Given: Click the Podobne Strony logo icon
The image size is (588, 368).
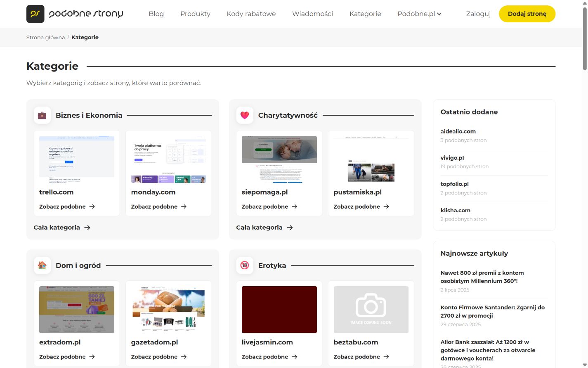Looking at the screenshot, I should 35,14.
